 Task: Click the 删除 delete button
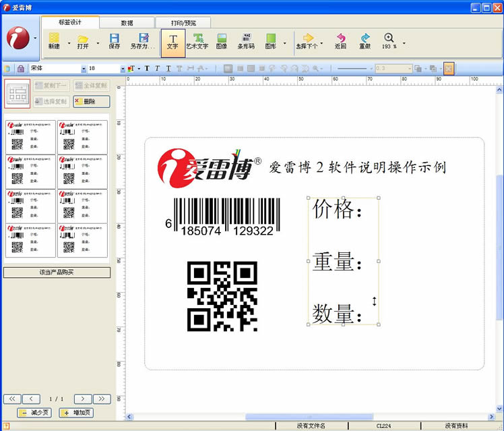pyautogui.click(x=92, y=102)
